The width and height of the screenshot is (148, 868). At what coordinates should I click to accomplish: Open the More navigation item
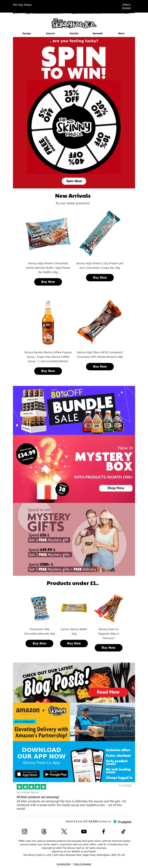point(121,33)
